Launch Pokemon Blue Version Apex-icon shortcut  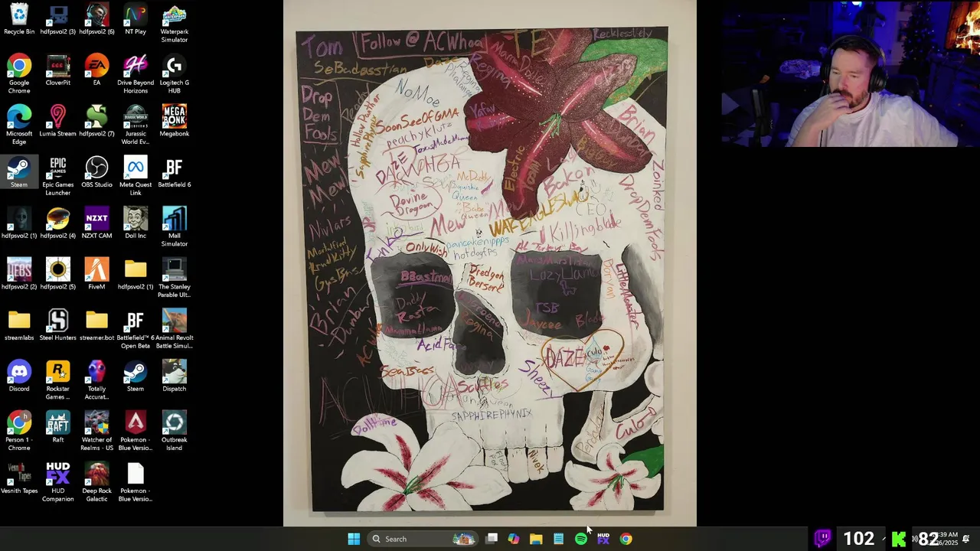coord(136,432)
